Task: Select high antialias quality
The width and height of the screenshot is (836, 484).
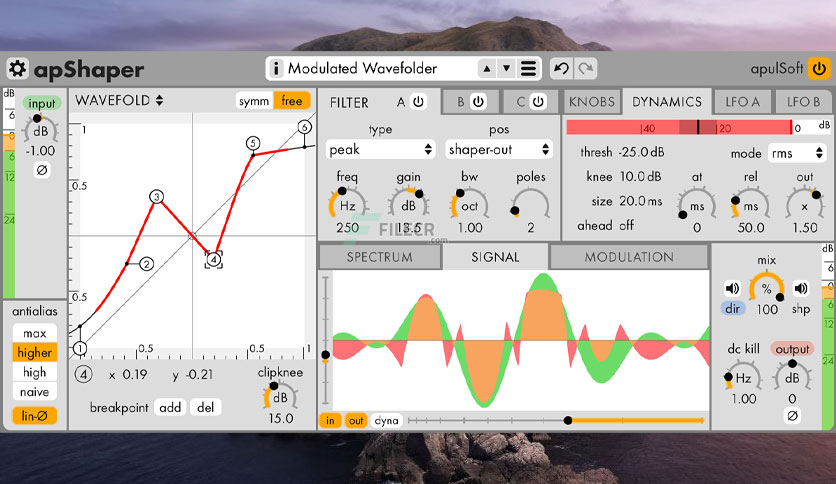Action: click(35, 372)
